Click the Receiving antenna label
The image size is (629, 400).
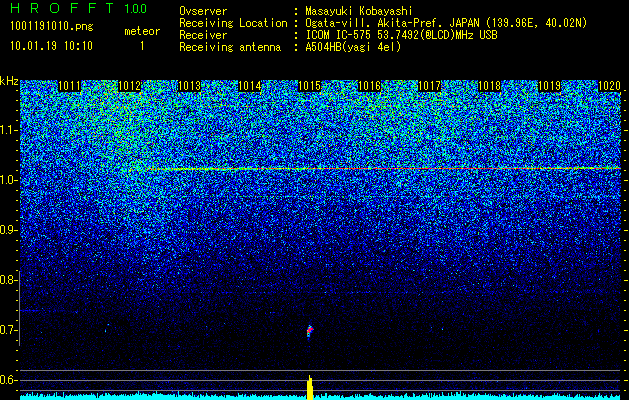tap(230, 47)
